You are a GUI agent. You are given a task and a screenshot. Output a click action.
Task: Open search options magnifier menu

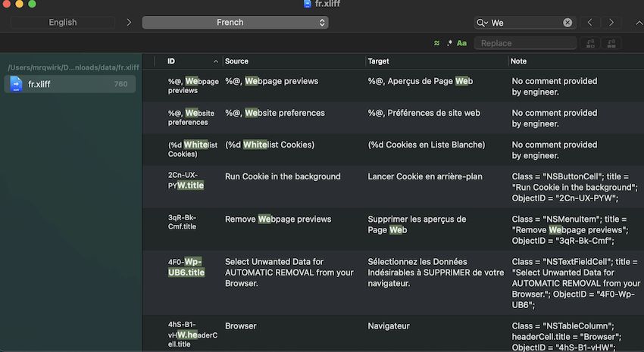click(482, 23)
